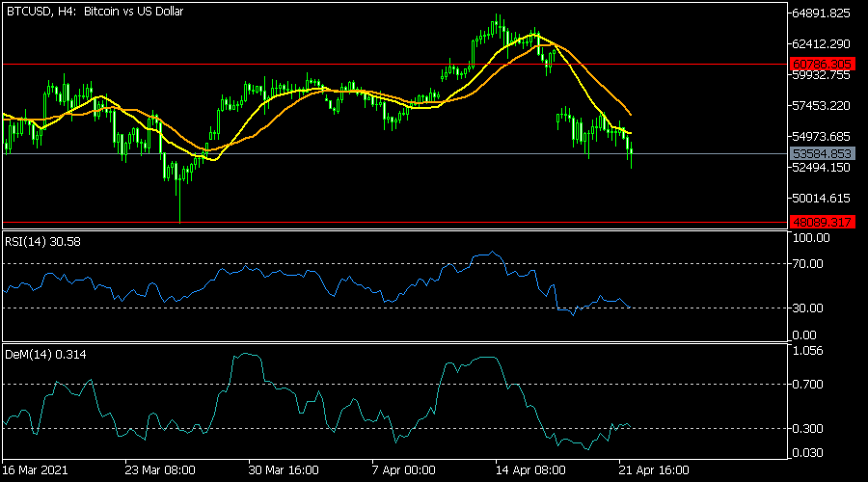Click the RSI 70.00 scale value
Screen dimensions: 868x482
(807, 264)
